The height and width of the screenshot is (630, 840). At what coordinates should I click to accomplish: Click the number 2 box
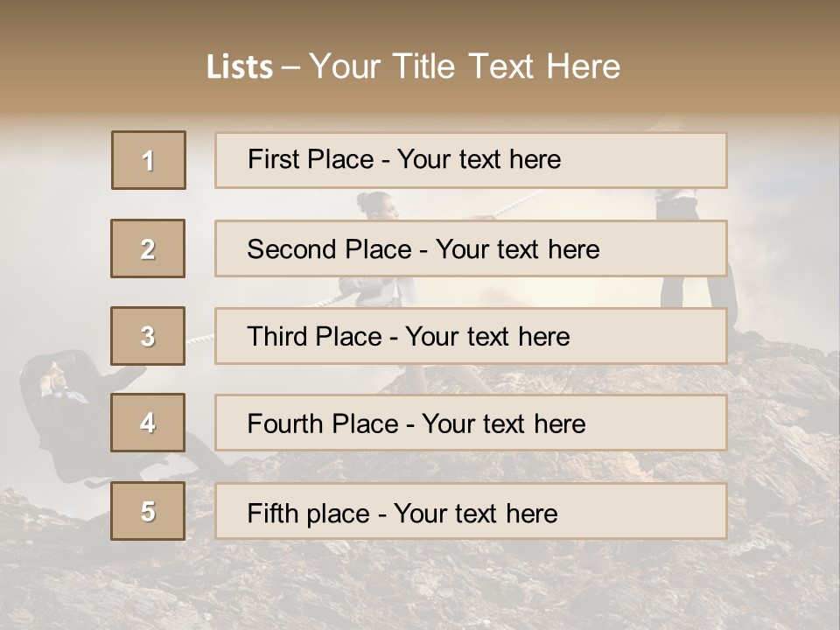click(x=148, y=248)
